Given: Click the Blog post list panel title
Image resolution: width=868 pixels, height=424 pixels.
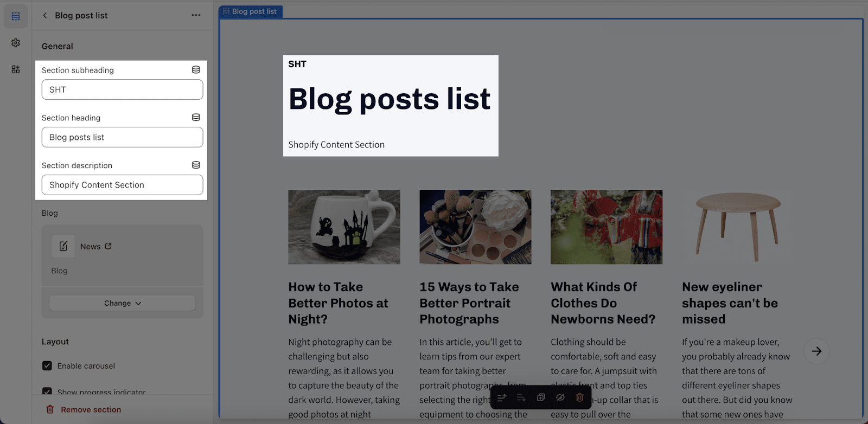Looking at the screenshot, I should pyautogui.click(x=81, y=15).
